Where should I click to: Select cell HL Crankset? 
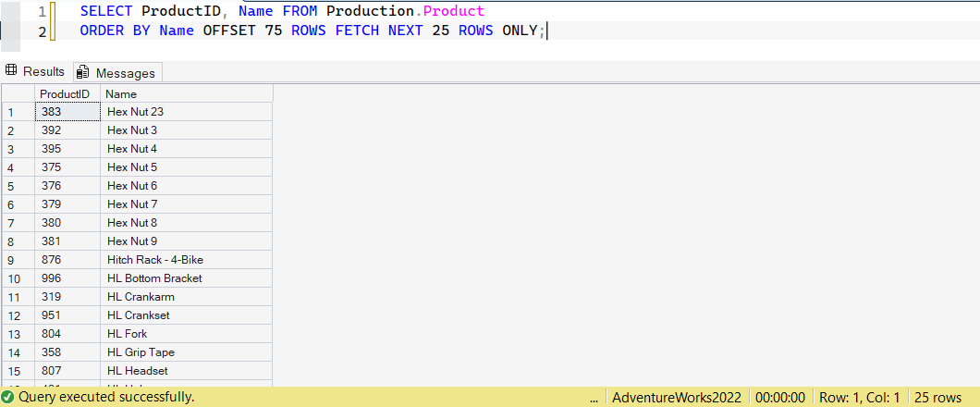point(186,315)
